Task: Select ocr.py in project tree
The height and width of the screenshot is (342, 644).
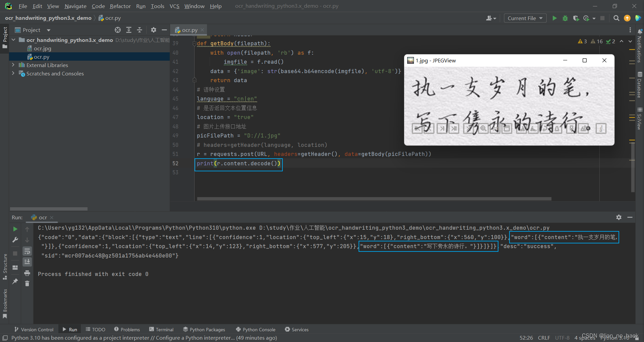Action: coord(42,57)
